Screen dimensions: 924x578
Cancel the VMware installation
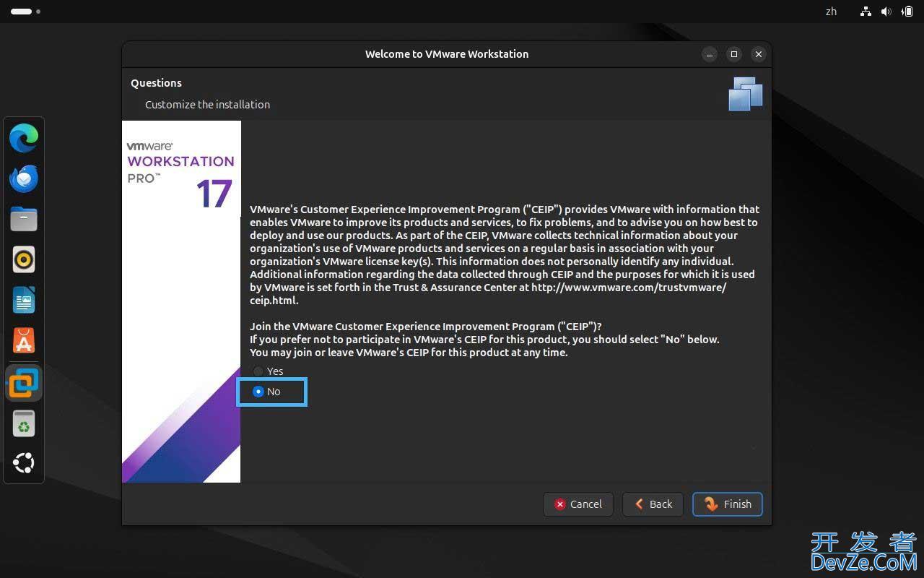pyautogui.click(x=578, y=504)
